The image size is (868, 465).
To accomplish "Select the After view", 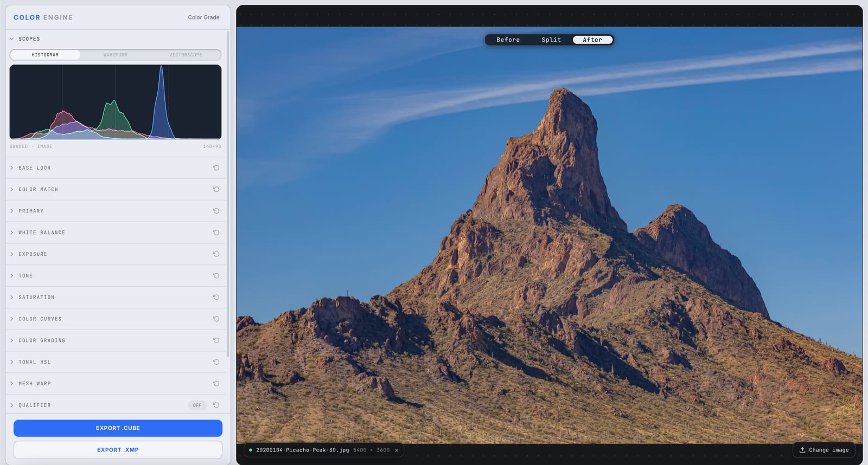I will pos(592,40).
